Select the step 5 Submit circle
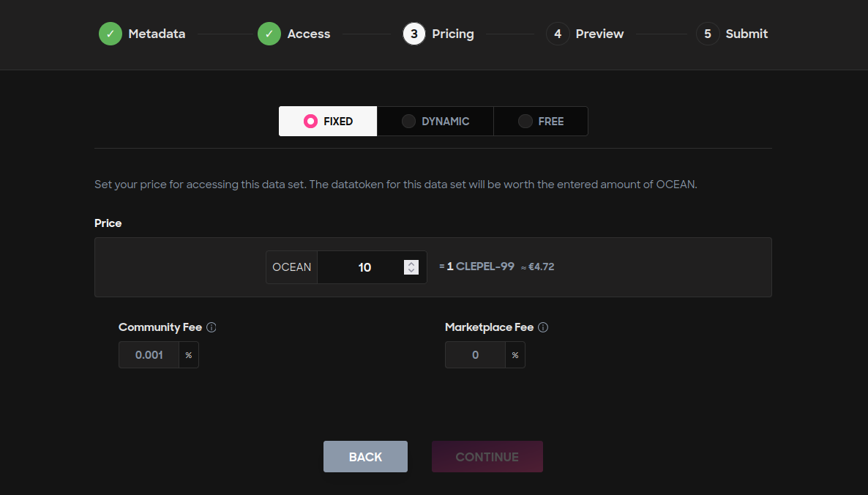The width and height of the screenshot is (868, 495). (x=708, y=34)
